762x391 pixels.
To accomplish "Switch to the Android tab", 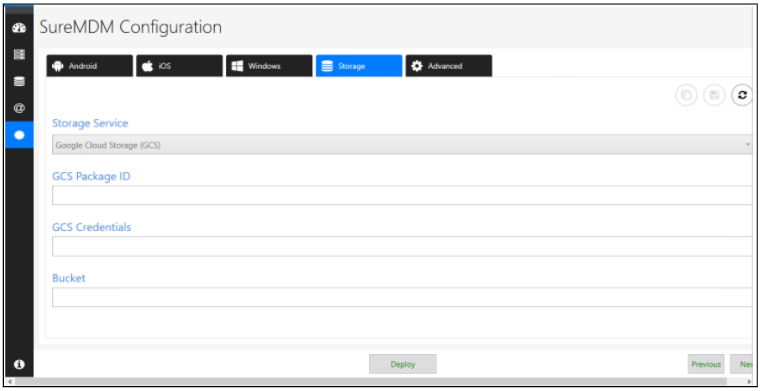I will coord(89,66).
